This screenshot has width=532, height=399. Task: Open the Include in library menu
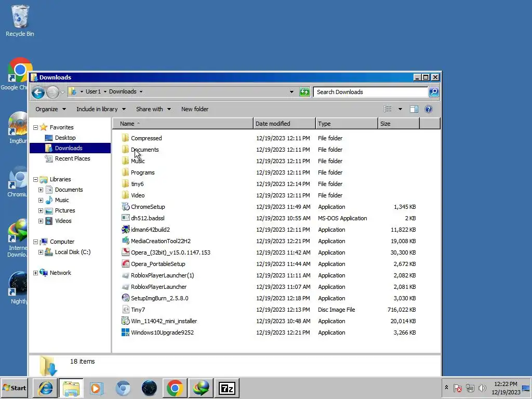coord(101,109)
